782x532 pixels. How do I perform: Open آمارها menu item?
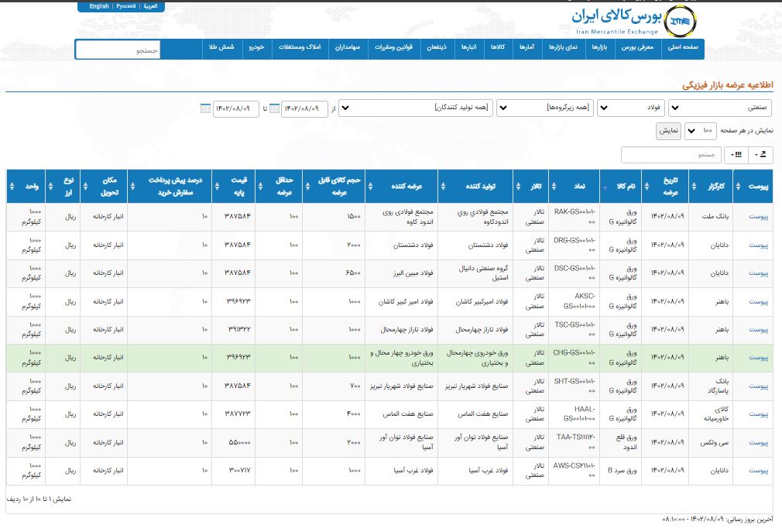coord(526,47)
